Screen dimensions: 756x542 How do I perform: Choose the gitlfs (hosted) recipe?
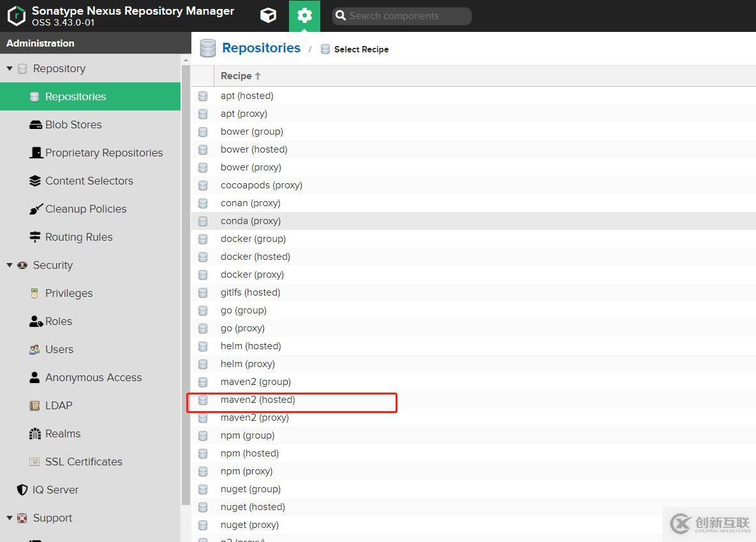[x=473, y=292]
